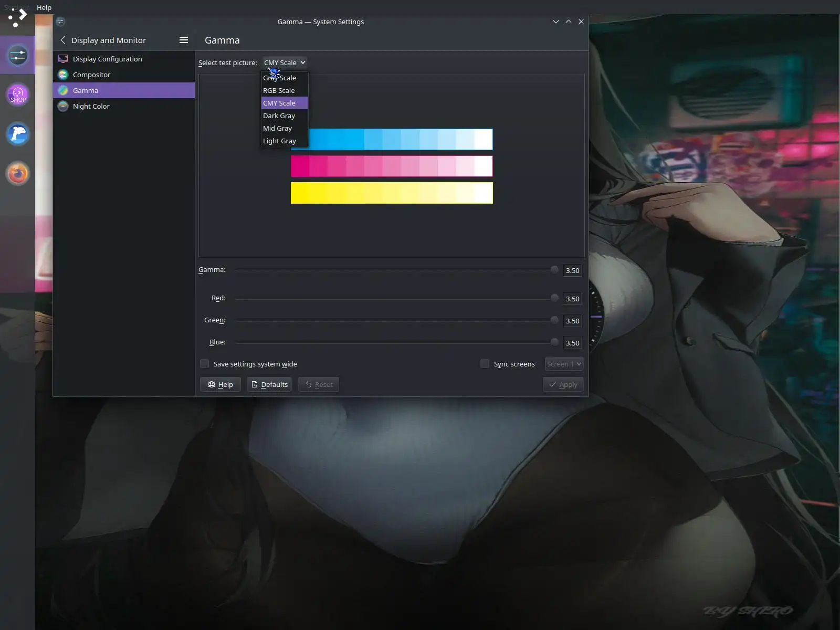This screenshot has height=630, width=840.
Task: Close the System Settings window
Action: click(581, 22)
